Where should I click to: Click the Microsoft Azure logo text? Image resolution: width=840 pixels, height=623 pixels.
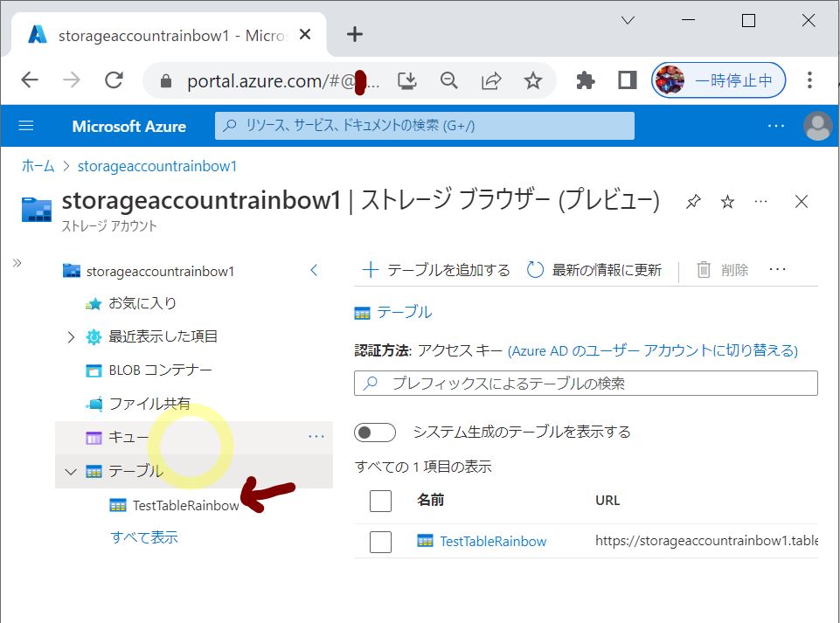point(129,127)
